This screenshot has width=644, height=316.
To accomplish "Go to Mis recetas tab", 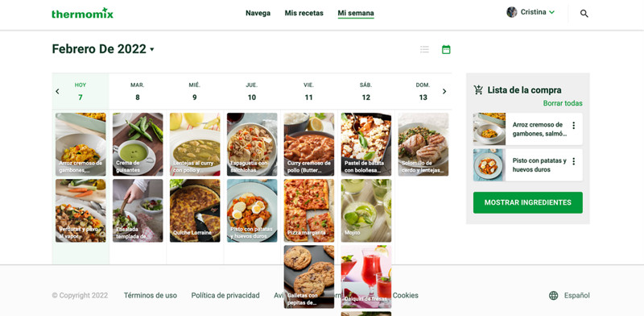I will [x=304, y=13].
